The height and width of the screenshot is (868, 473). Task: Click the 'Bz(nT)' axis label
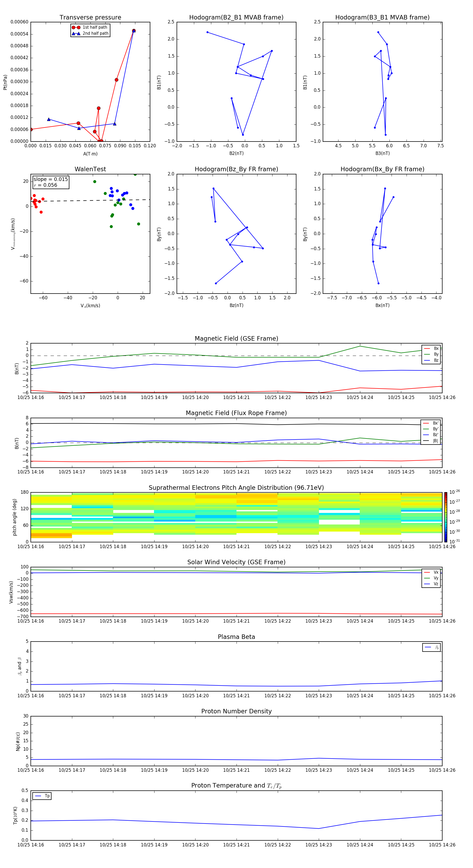coord(236,305)
